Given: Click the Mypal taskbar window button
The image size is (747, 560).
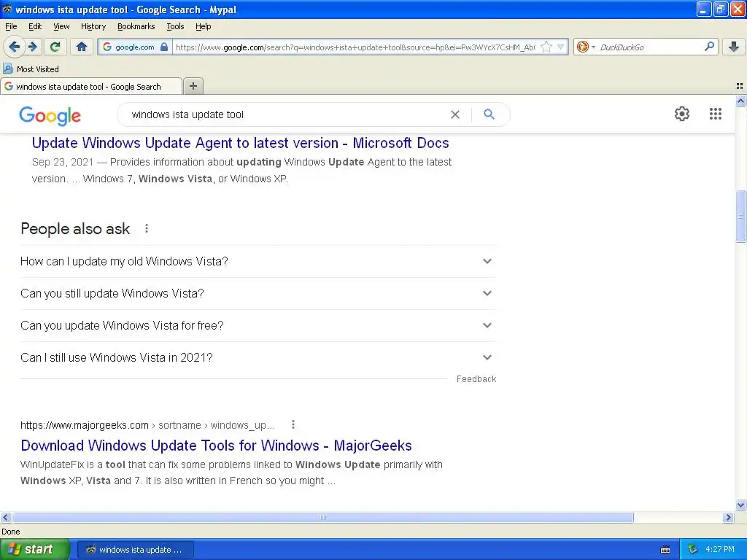Looking at the screenshot, I should (x=135, y=550).
